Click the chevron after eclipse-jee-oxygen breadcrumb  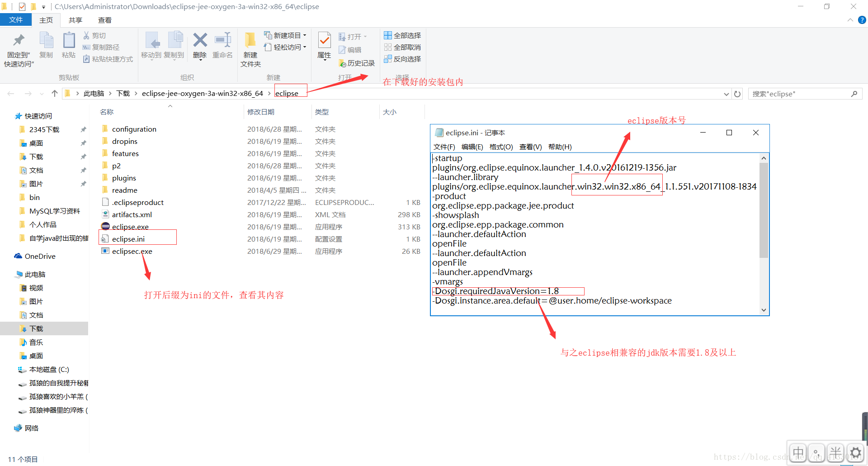(x=269, y=93)
